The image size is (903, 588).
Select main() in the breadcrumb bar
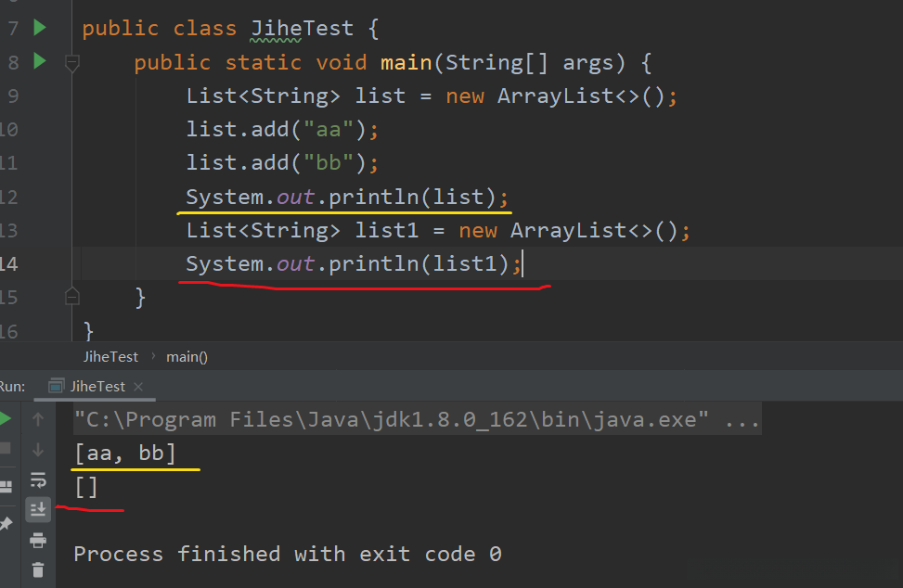pos(187,357)
